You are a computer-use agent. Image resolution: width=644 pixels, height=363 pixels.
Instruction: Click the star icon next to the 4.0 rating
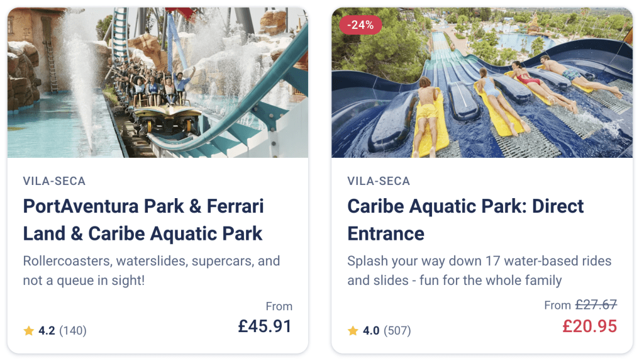353,330
